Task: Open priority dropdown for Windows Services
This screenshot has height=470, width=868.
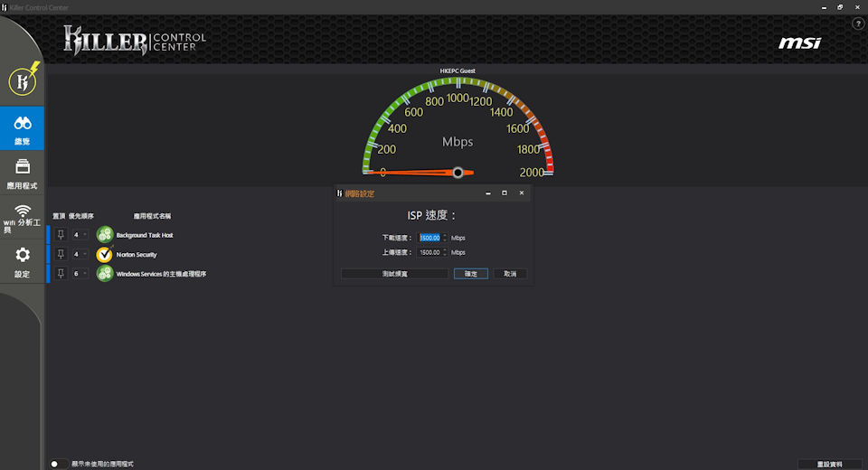Action: pyautogui.click(x=80, y=274)
